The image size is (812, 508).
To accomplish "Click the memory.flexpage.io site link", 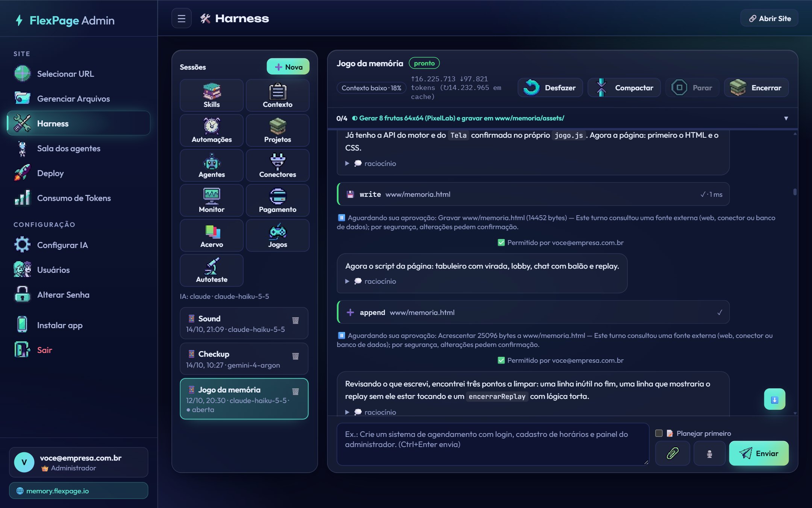I will (79, 491).
